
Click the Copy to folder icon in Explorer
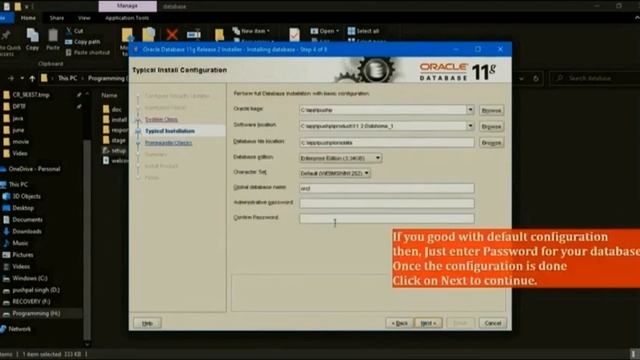[149, 34]
